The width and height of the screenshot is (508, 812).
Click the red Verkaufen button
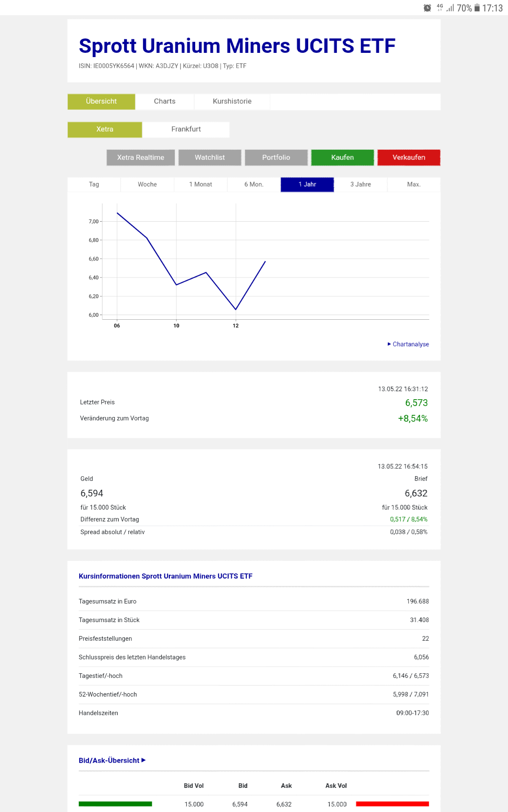pyautogui.click(x=409, y=157)
